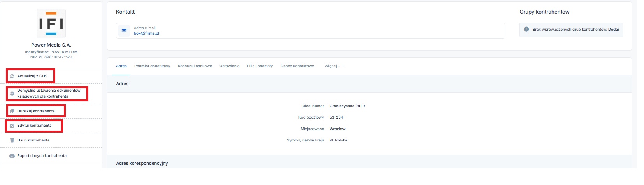Select the Ustawienia tab
Image resolution: width=644 pixels, height=185 pixels.
point(229,66)
